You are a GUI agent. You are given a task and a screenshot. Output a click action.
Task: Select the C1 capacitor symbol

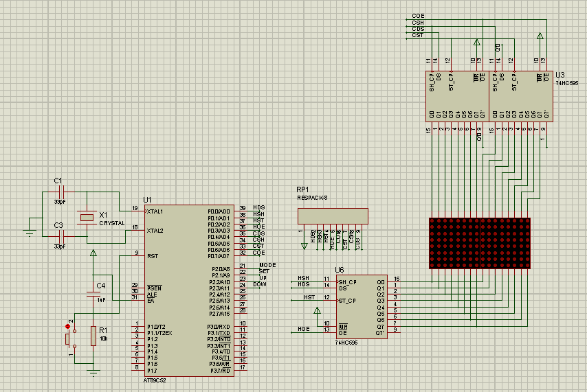click(x=62, y=192)
